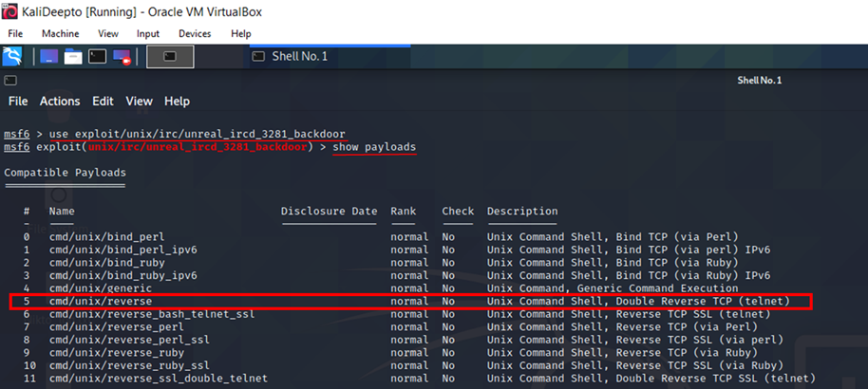
Task: Open VirtualBox View menu
Action: click(108, 34)
